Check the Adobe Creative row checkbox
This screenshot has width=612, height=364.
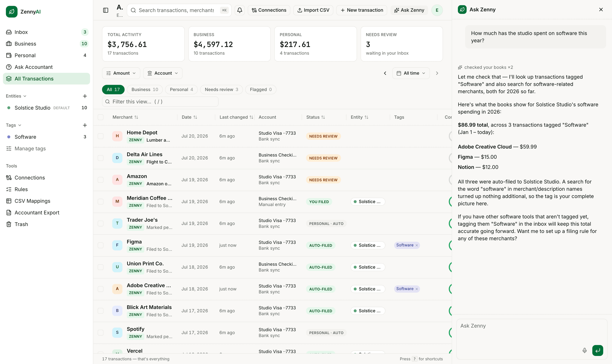click(101, 289)
